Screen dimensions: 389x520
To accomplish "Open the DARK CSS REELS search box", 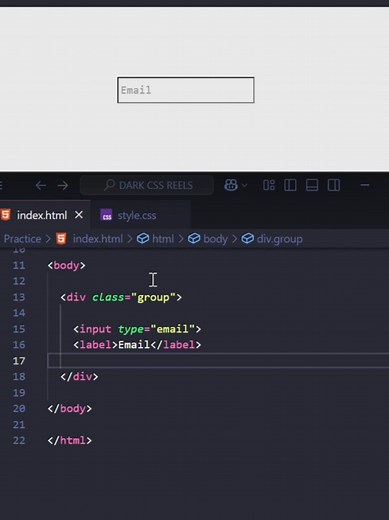I will point(147,185).
